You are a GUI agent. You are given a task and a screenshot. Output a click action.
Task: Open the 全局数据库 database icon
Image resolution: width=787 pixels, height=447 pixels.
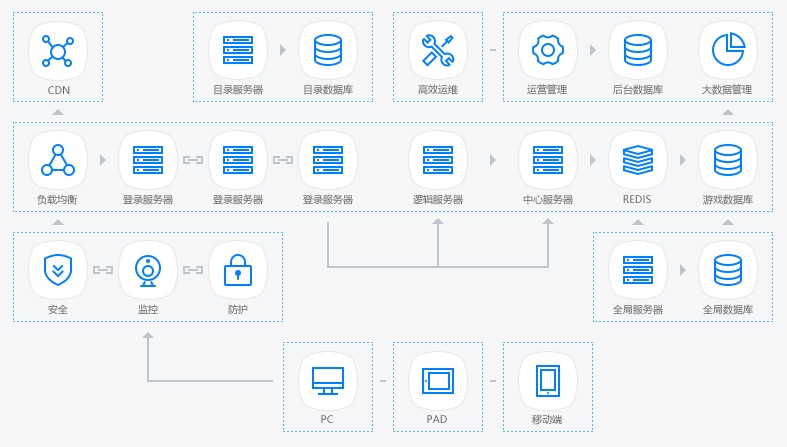coord(728,270)
